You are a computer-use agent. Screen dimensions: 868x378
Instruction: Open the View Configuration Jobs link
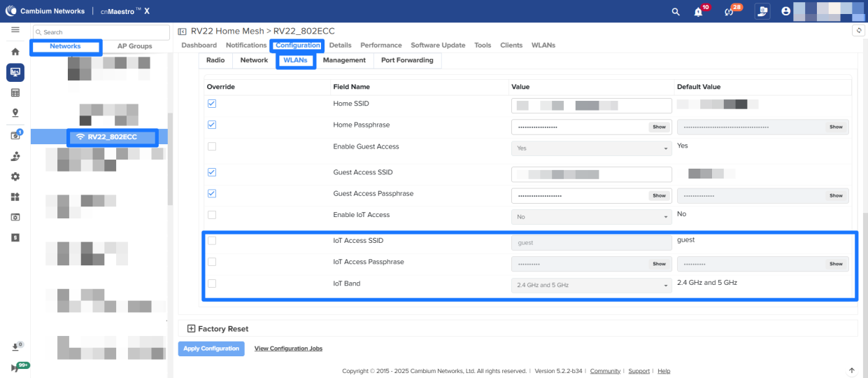click(288, 349)
